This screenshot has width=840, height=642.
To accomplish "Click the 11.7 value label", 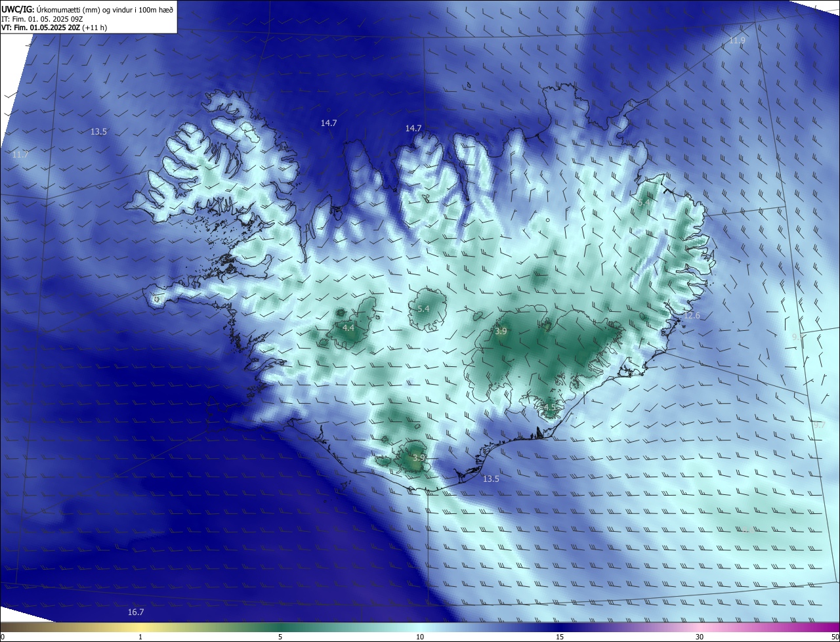I will tap(20, 155).
